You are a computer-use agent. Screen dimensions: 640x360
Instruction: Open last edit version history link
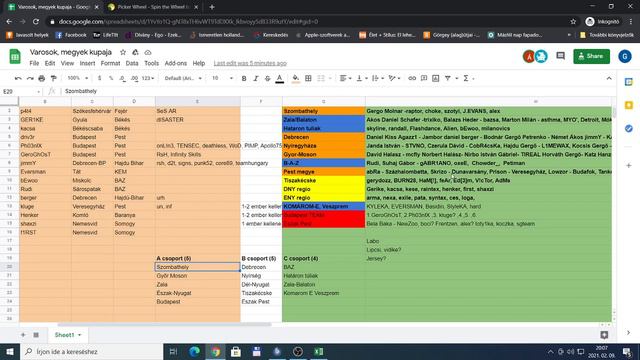250,63
